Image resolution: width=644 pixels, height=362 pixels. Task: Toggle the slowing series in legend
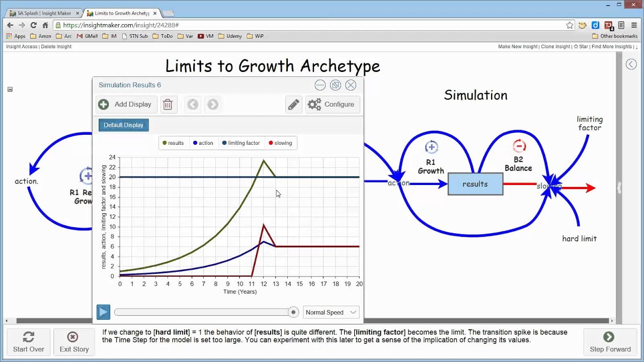pos(280,143)
